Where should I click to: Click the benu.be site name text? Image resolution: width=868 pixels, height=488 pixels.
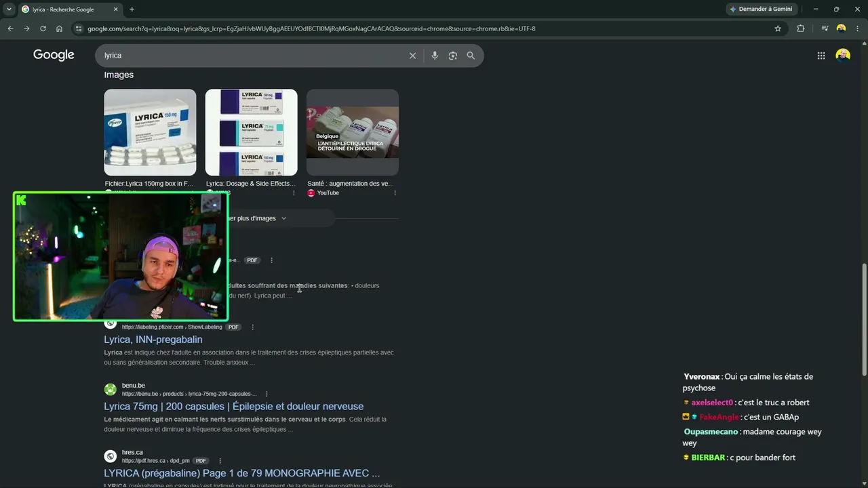[x=134, y=386]
